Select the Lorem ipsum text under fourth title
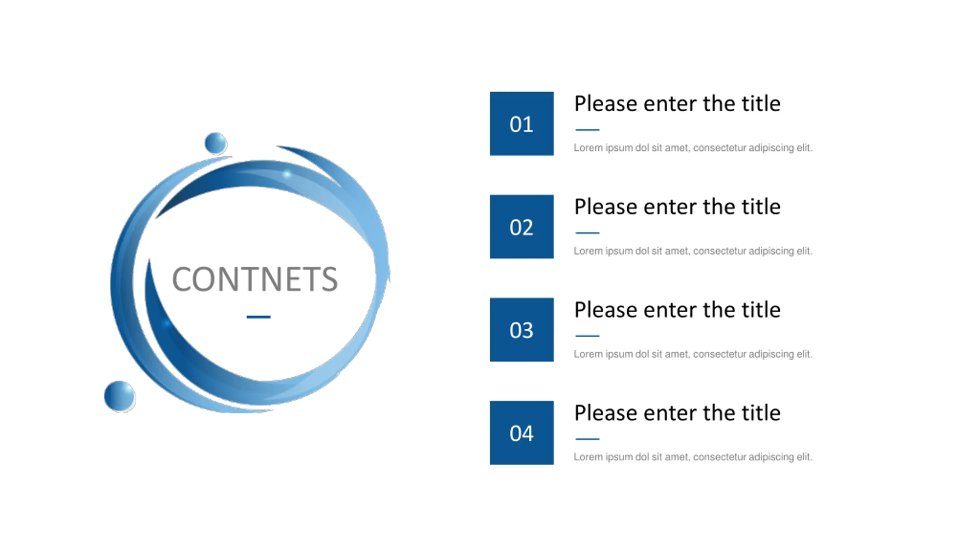The image size is (980, 551). click(693, 457)
